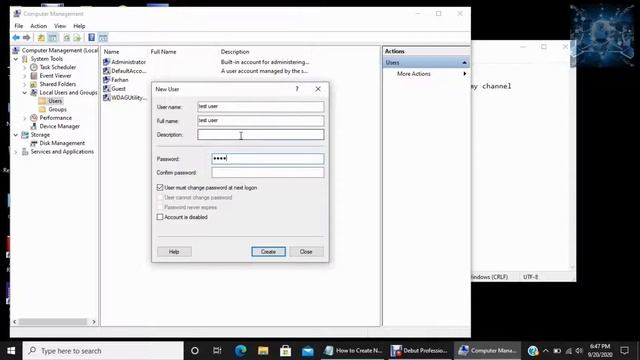Select the WDAGUtility user icon
Viewport: 640px width, 360px height.
pyautogui.click(x=107, y=98)
